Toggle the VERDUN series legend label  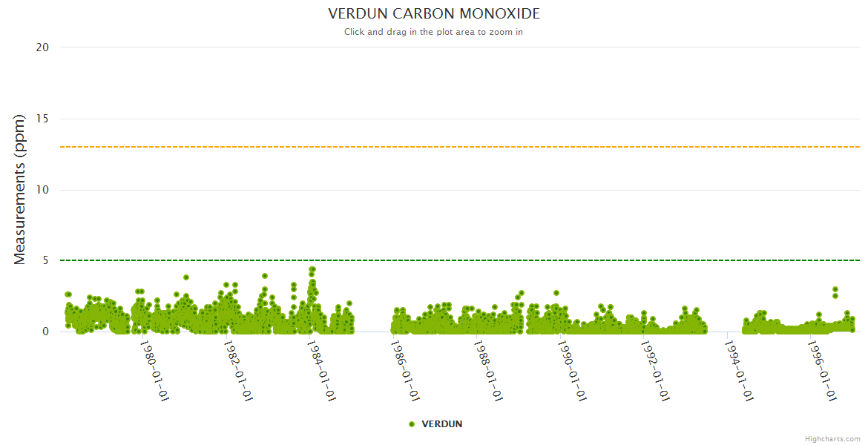click(x=441, y=424)
